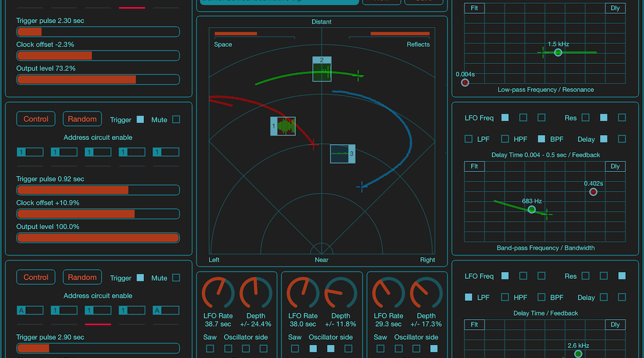Click Dly on the Low-pass Frequency graph
The width and height of the screenshot is (644, 358).
(615, 8)
